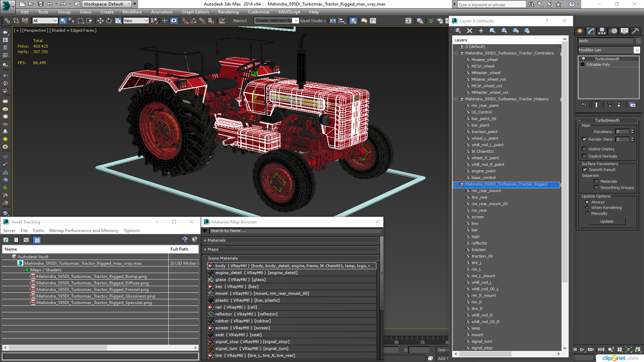Image resolution: width=644 pixels, height=362 pixels.
Task: Open the Motion command panel tab
Action: click(614, 31)
